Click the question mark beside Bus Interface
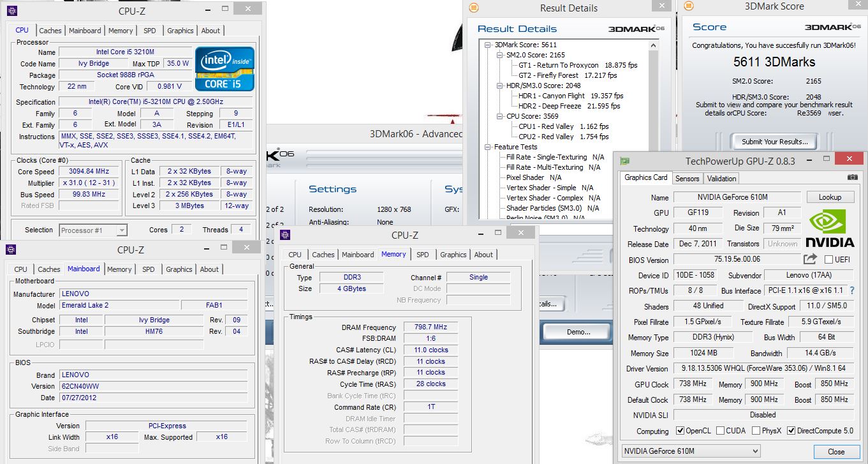The width and height of the screenshot is (868, 464). pos(852,290)
